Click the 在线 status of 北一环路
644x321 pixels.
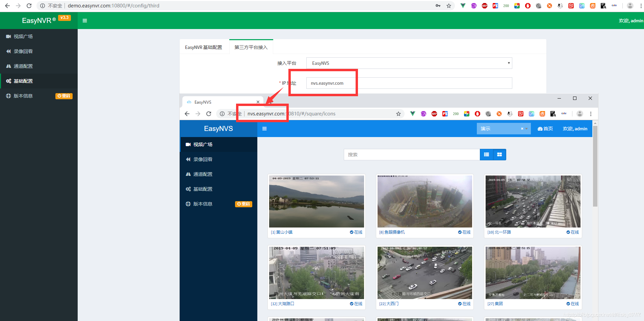[x=573, y=232]
